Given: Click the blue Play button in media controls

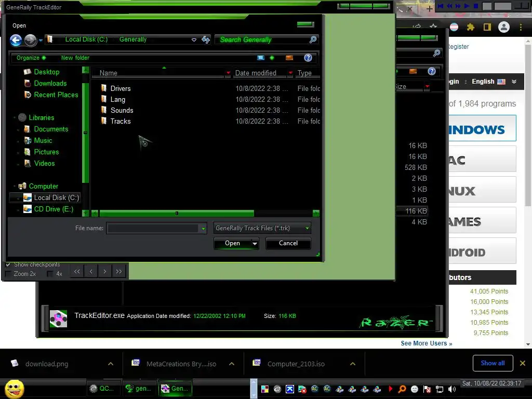Looking at the screenshot, I should tap(467, 6).
